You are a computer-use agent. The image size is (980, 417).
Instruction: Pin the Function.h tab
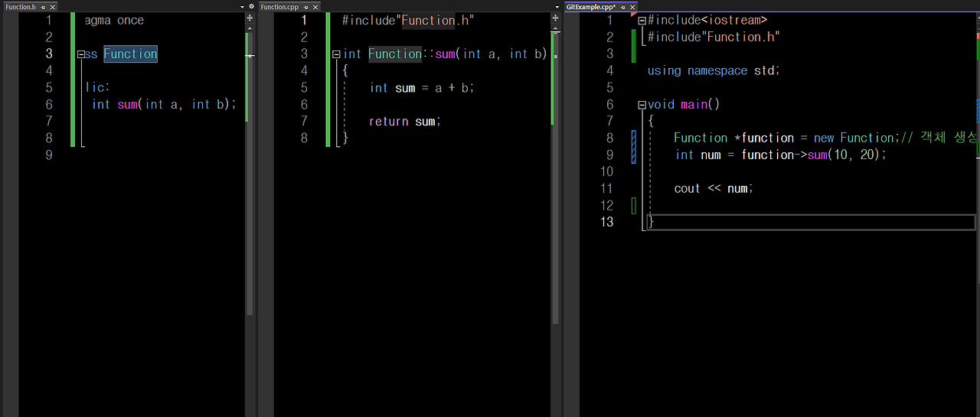coord(43,6)
